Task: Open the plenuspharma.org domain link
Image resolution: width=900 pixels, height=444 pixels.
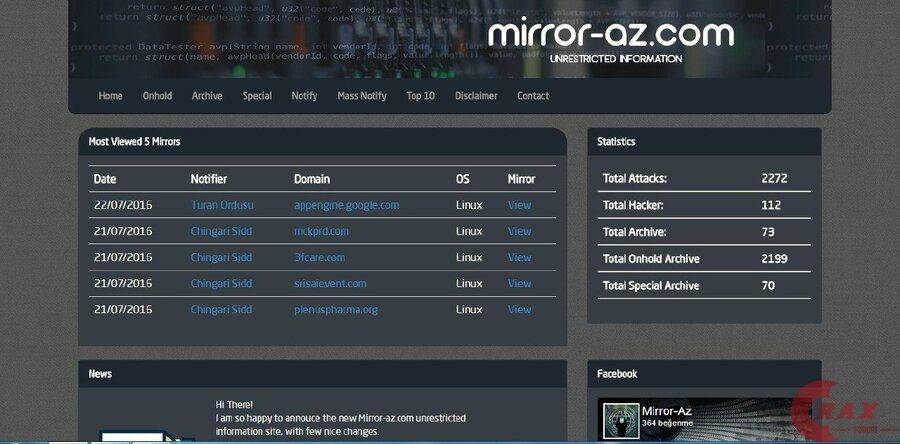Action: (x=336, y=310)
